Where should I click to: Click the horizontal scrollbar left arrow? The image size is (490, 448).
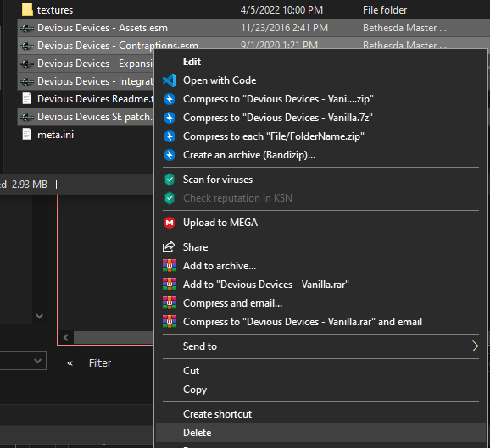tap(66, 338)
